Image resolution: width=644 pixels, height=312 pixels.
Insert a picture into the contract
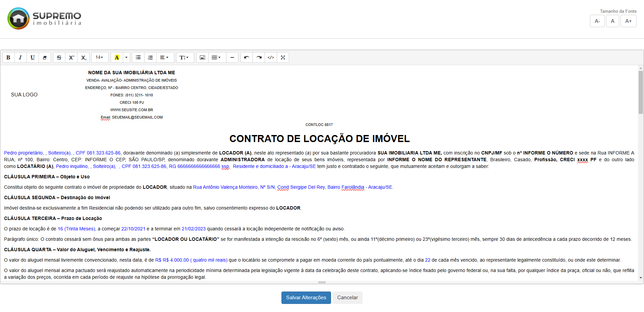pyautogui.click(x=202, y=57)
